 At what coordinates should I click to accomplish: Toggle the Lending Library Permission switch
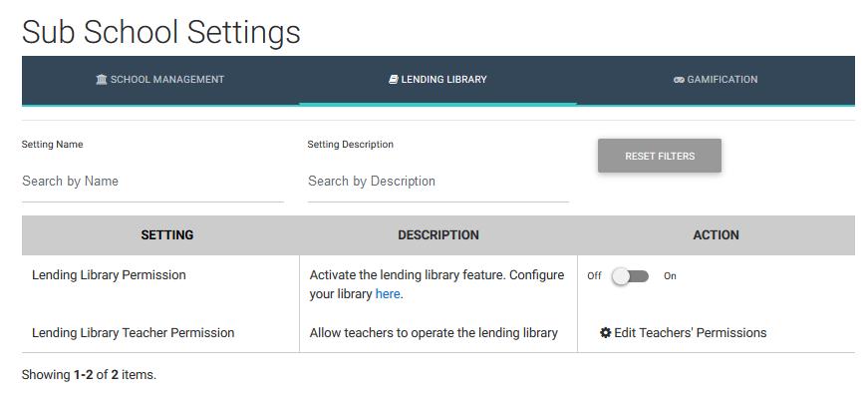(631, 276)
